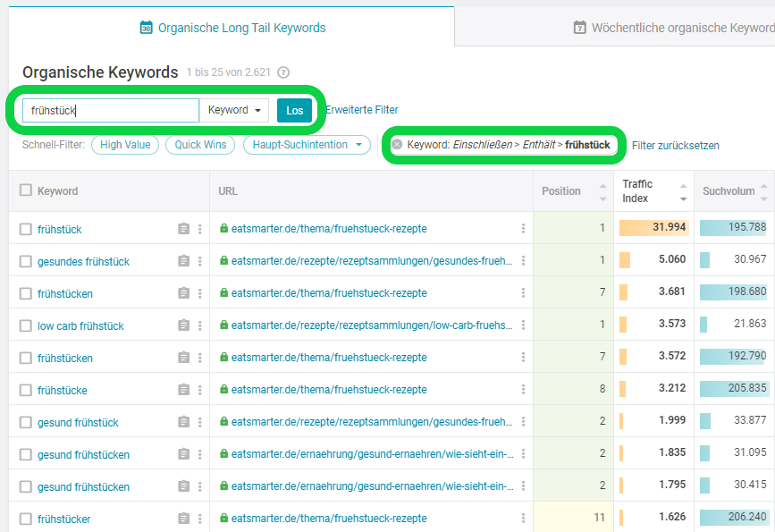Open Erweiterte Filter link

[362, 110]
